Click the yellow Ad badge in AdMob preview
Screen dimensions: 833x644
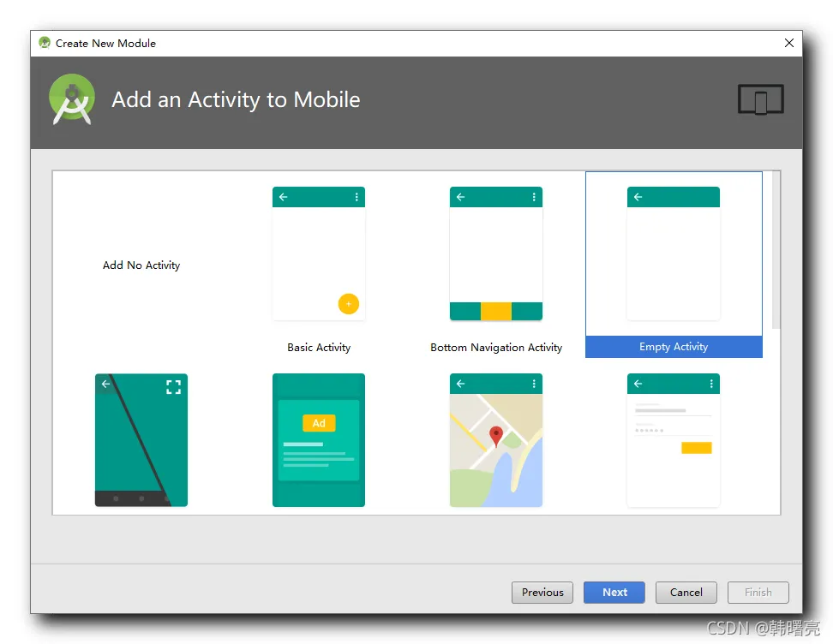(x=319, y=423)
